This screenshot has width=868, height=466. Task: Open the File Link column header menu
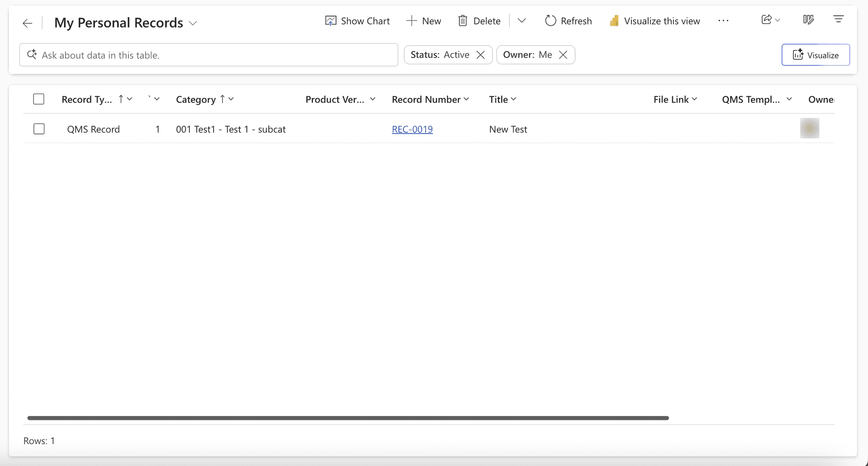tap(675, 99)
